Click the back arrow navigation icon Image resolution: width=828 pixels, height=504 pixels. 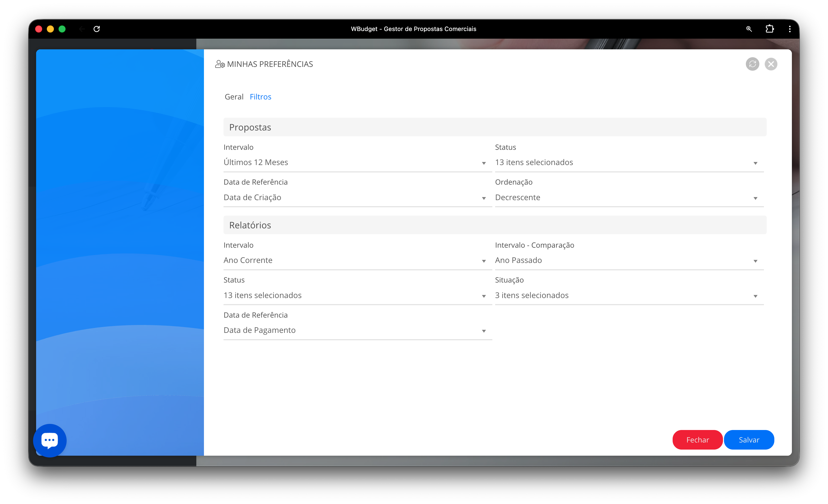coord(82,29)
